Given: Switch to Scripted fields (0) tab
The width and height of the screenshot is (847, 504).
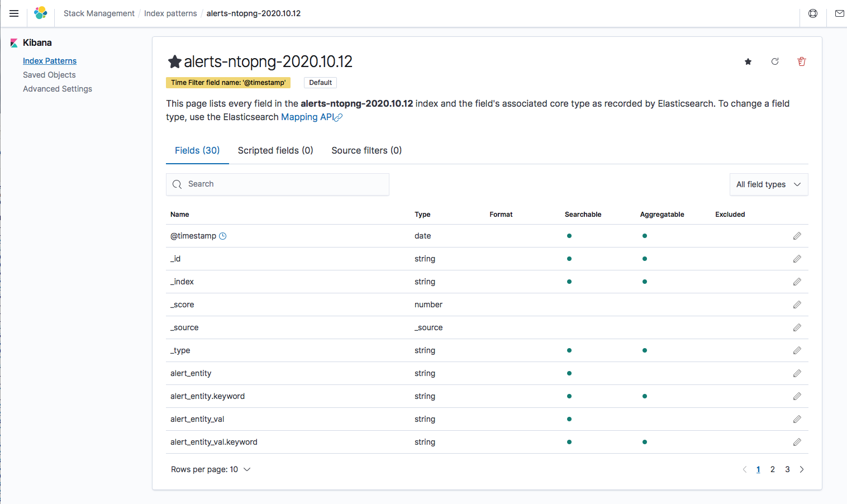Looking at the screenshot, I should click(x=275, y=150).
